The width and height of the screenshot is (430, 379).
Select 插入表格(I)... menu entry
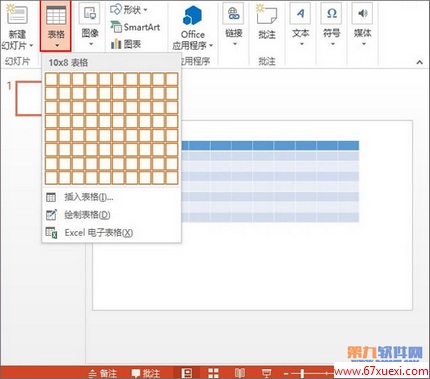click(x=111, y=197)
